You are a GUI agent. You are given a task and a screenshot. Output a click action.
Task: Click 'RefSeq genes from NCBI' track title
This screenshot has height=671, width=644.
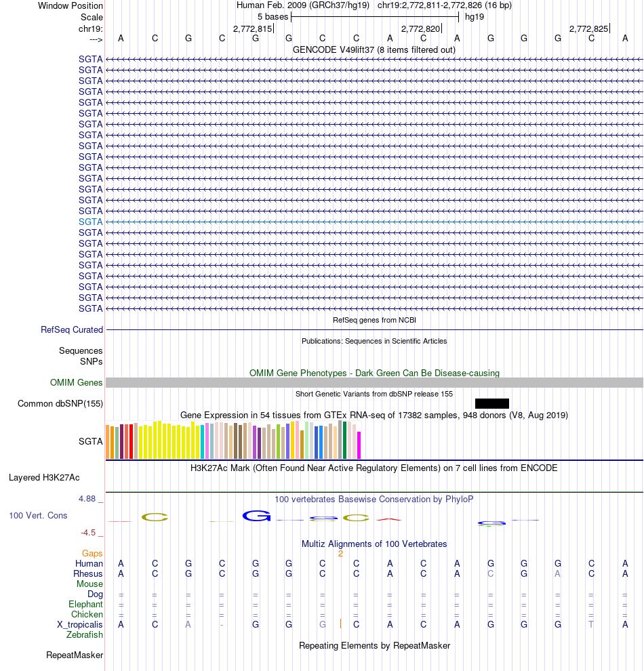click(x=374, y=320)
